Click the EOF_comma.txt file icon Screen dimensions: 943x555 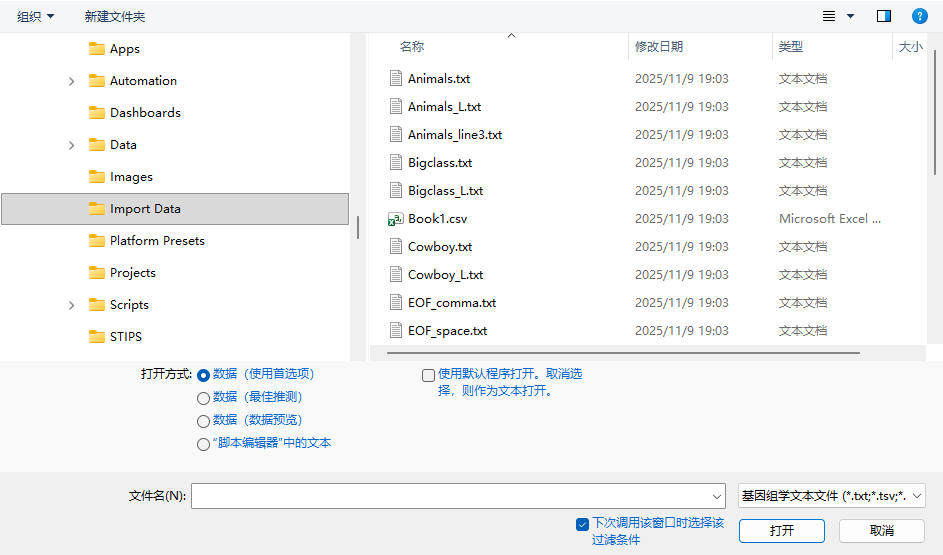click(396, 302)
